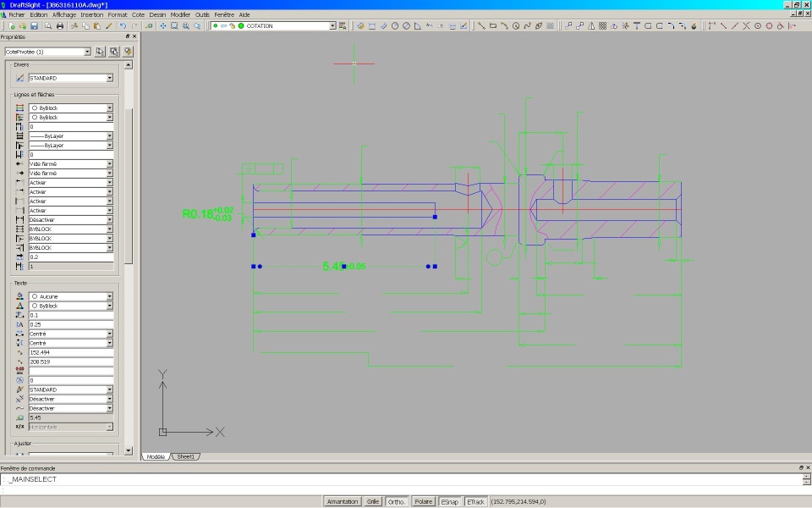The image size is (812, 508).
Task: Select the Properties Painter brush icon
Action: (109, 25)
